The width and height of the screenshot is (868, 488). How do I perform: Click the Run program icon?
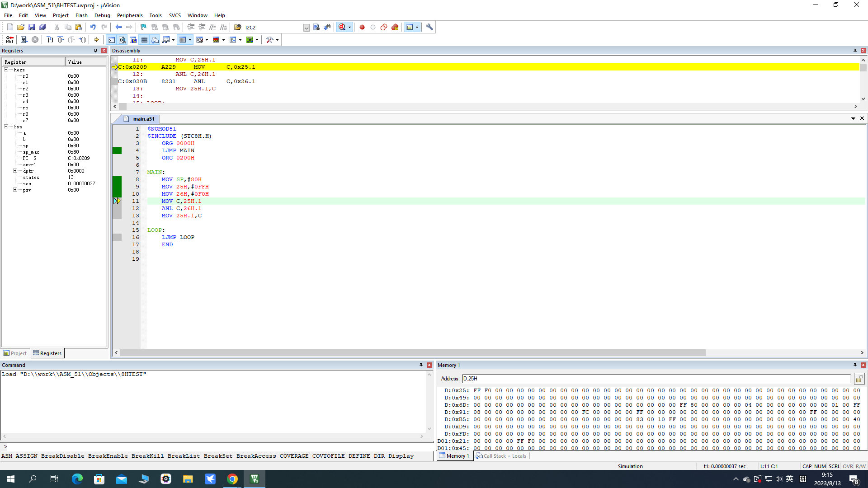coord(24,40)
